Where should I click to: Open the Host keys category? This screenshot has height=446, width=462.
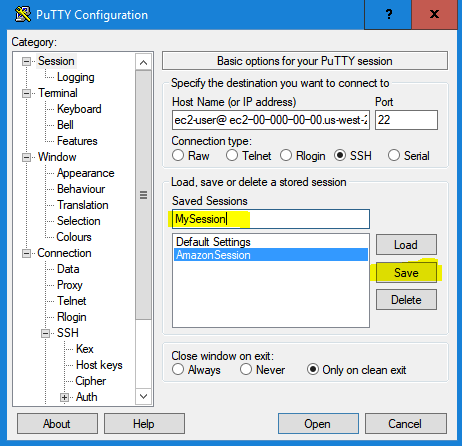(99, 365)
